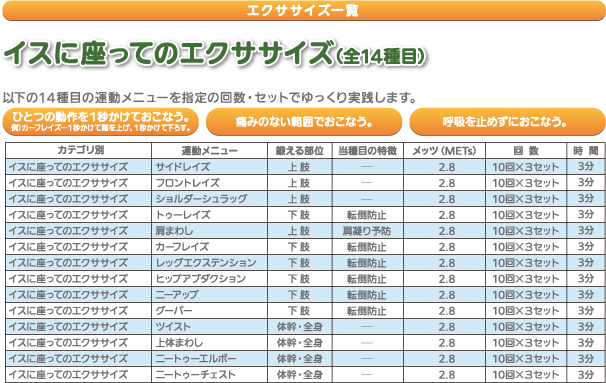606x383 pixels.
Task: Select the ツイスト menu cell
Action: point(209,327)
